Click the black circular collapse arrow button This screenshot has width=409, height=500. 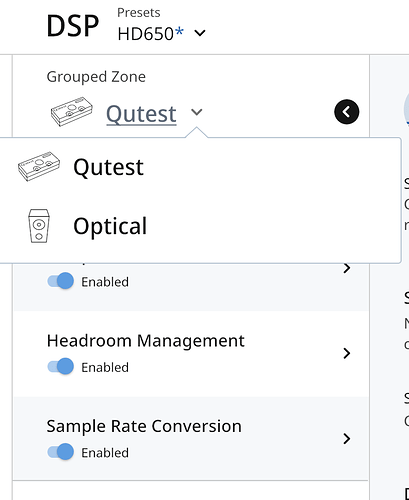click(x=347, y=112)
